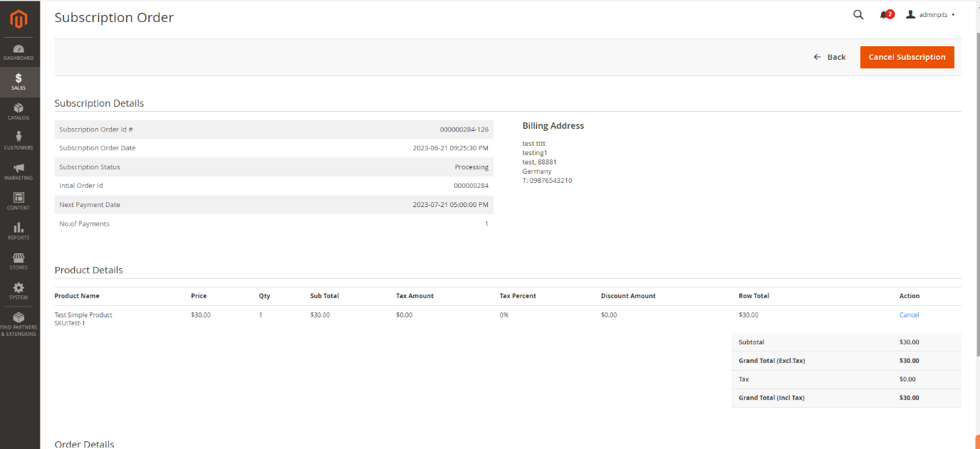The image size is (980, 449).
Task: Click the search magnifier icon
Action: tap(858, 15)
